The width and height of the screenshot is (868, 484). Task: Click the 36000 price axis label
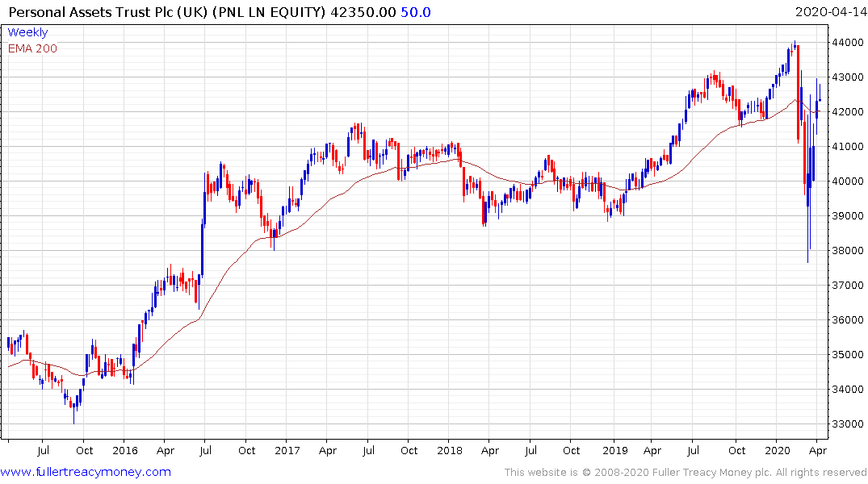(x=848, y=320)
